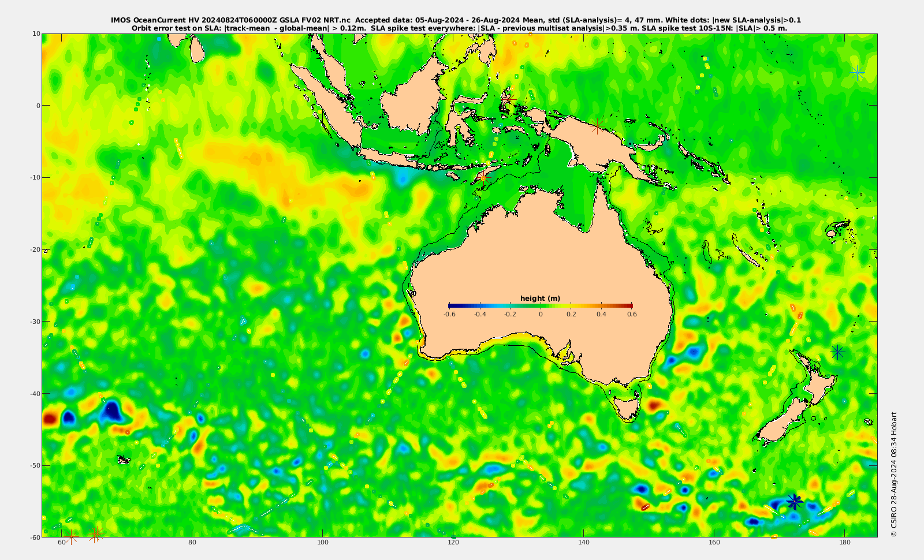Click the '-50' latitude axis label

35,465
